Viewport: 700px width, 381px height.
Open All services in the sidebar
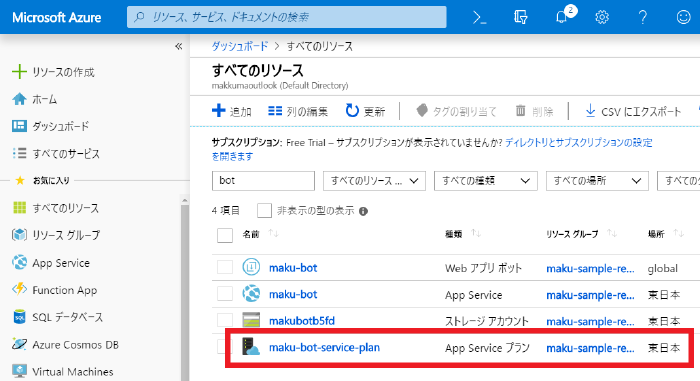66,154
